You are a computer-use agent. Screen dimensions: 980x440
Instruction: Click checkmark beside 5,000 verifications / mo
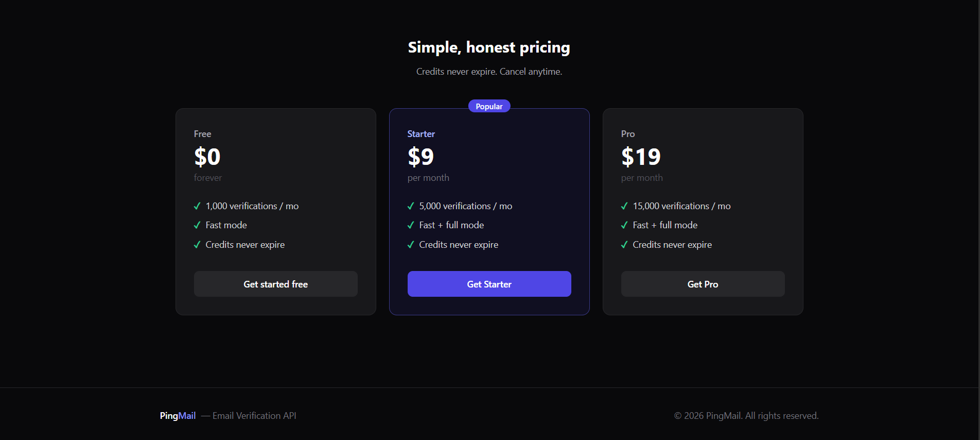[411, 206]
